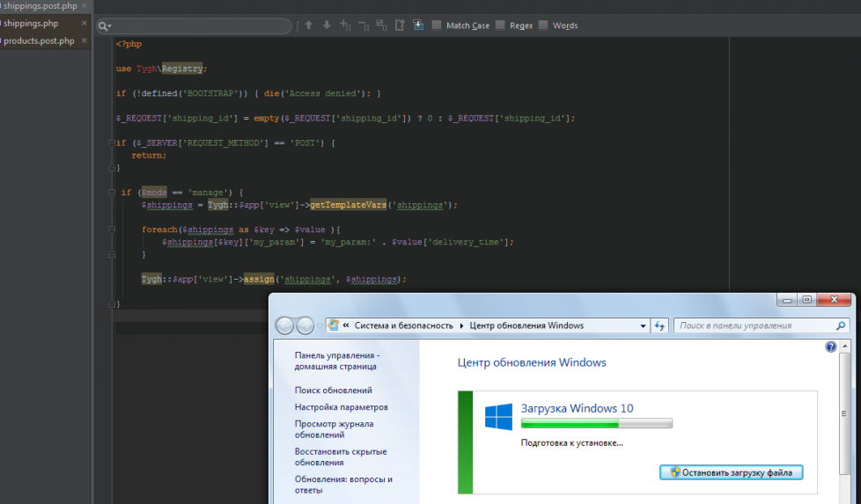Go to next search occurrence arrow
Viewport: 861px width, 504px height.
327,26
